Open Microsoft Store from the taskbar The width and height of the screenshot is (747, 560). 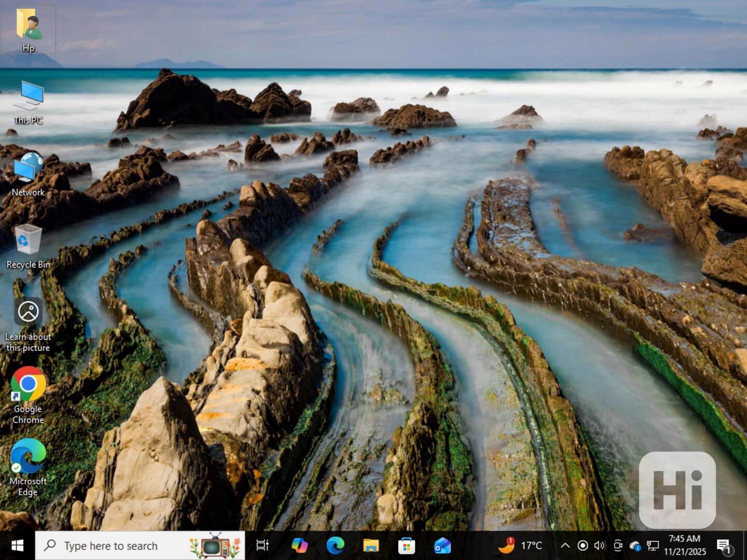pos(407,545)
